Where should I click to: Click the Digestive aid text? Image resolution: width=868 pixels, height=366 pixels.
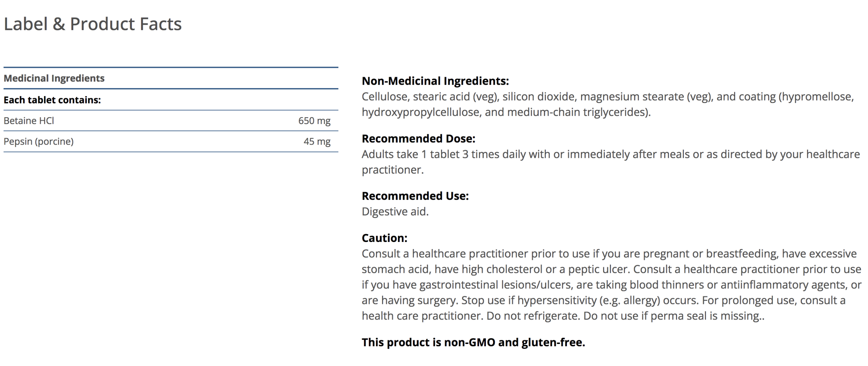[395, 211]
